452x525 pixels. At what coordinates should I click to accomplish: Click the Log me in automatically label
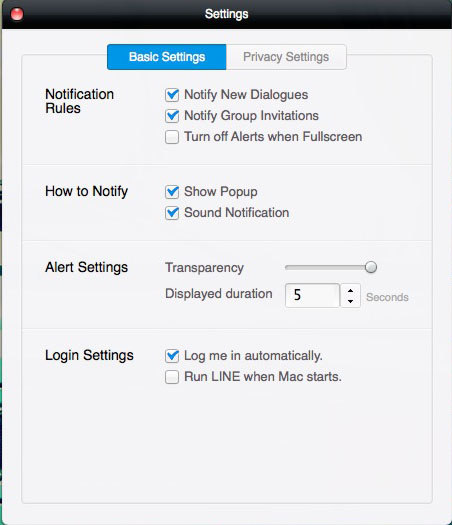point(253,356)
